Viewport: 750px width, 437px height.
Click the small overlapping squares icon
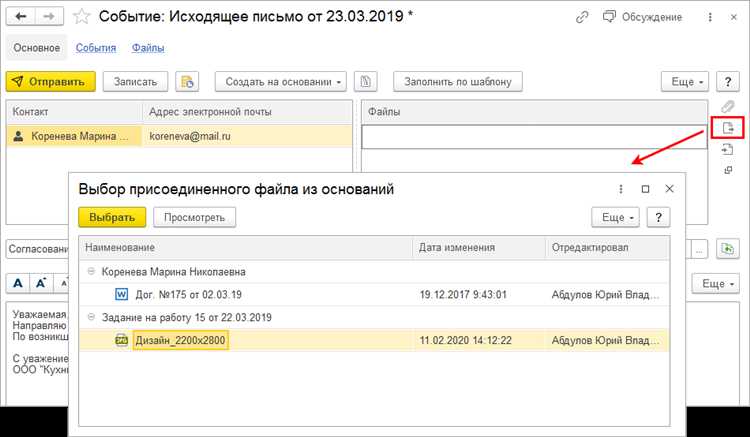pos(728,170)
